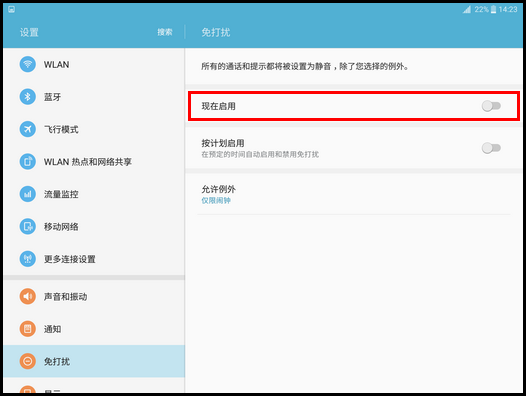Open the WLAN settings entry
526x396 pixels.
(x=94, y=64)
